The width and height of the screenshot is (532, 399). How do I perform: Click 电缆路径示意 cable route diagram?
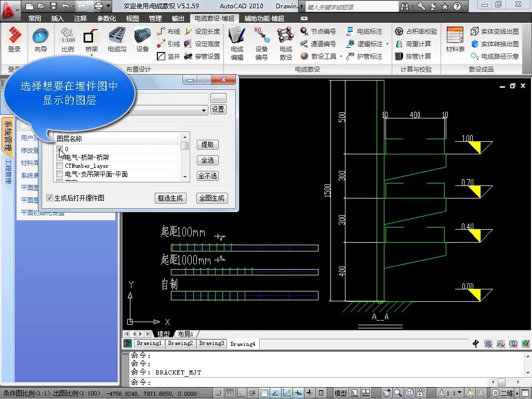coord(495,56)
